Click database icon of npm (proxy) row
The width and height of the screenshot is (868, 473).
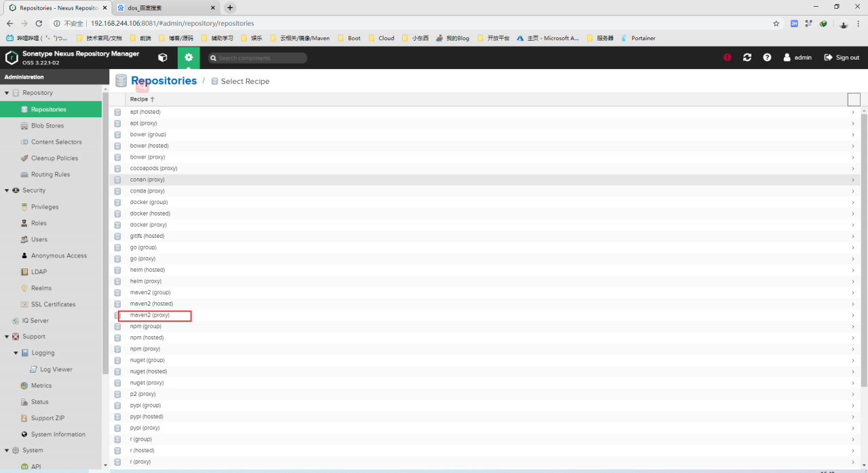[117, 349]
